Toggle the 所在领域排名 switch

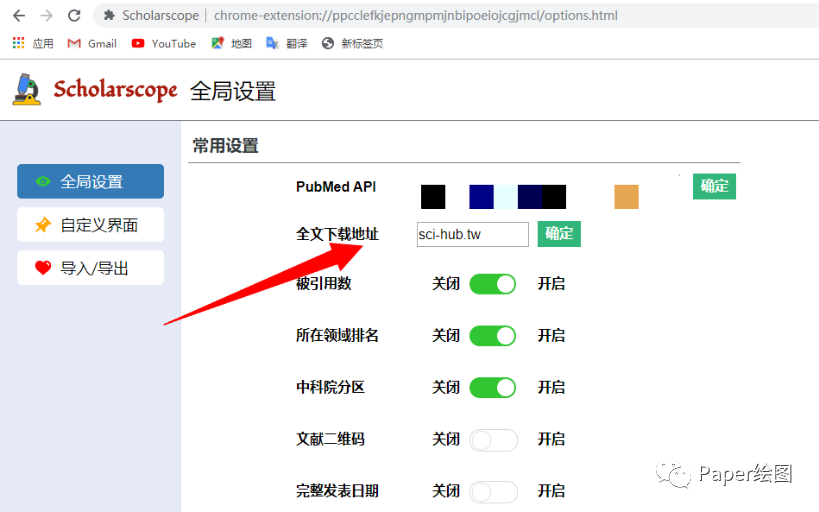click(493, 335)
